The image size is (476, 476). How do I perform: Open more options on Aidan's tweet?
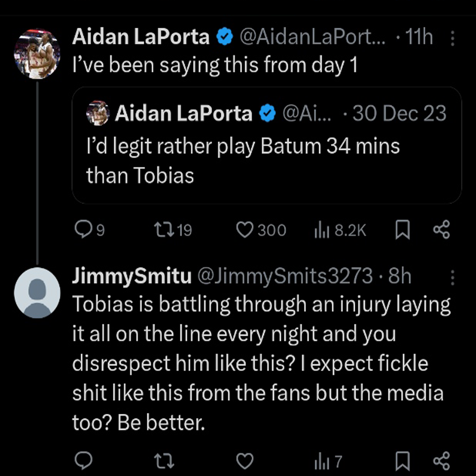(453, 39)
